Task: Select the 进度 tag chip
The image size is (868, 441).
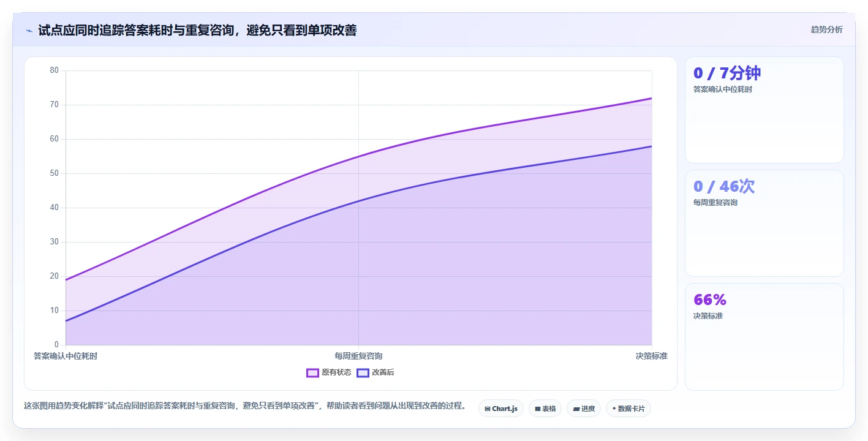Action: click(583, 409)
